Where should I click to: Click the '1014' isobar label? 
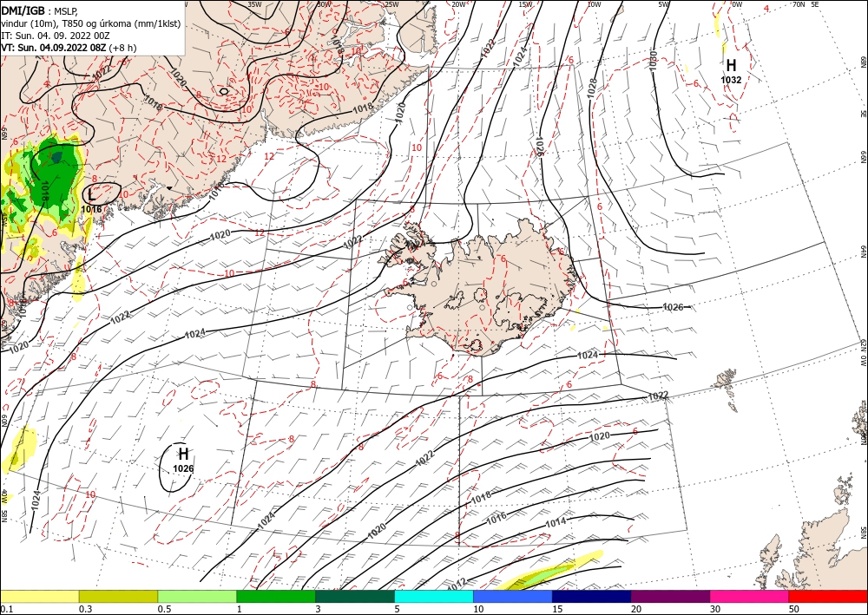556,523
